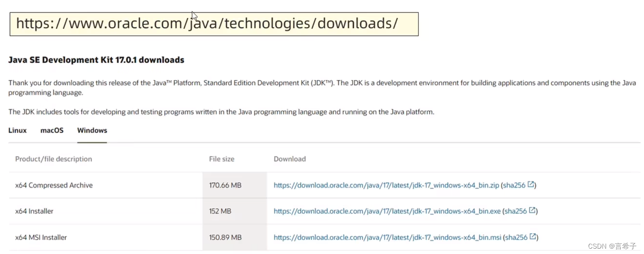The width and height of the screenshot is (644, 254).
Task: Download the jdk-17 windows-x64 bin.exe link
Action: [x=387, y=211]
